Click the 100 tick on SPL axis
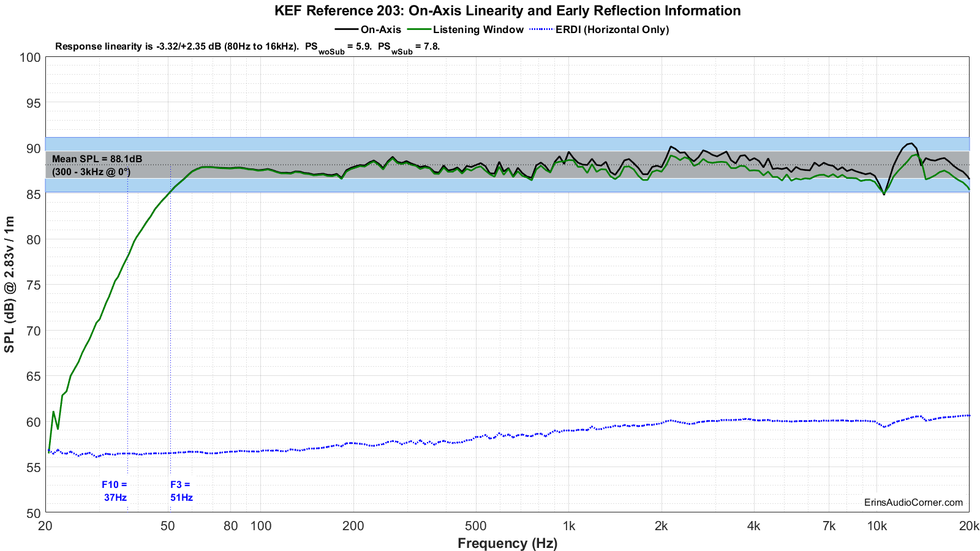Image resolution: width=980 pixels, height=551 pixels. [x=31, y=58]
